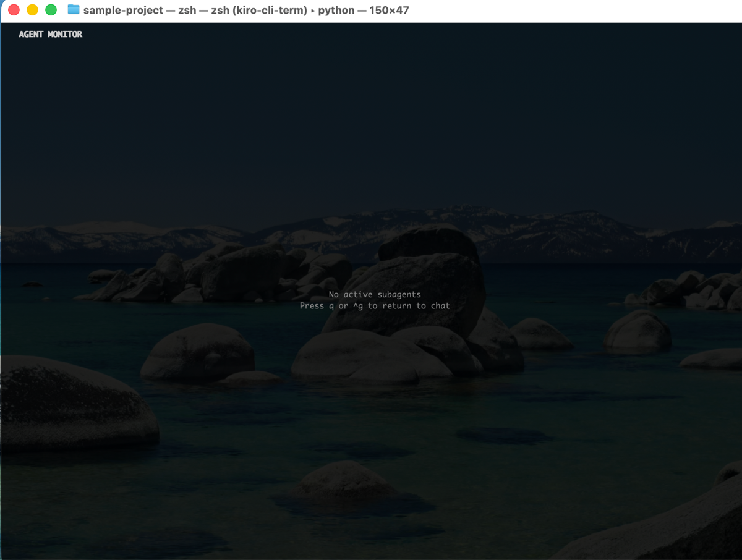Image resolution: width=742 pixels, height=560 pixels.
Task: Click the AGENT MONITOR header label
Action: tap(49, 35)
